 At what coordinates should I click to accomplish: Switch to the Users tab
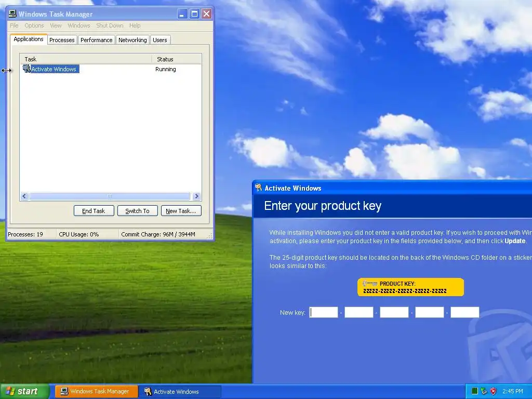[x=160, y=40]
